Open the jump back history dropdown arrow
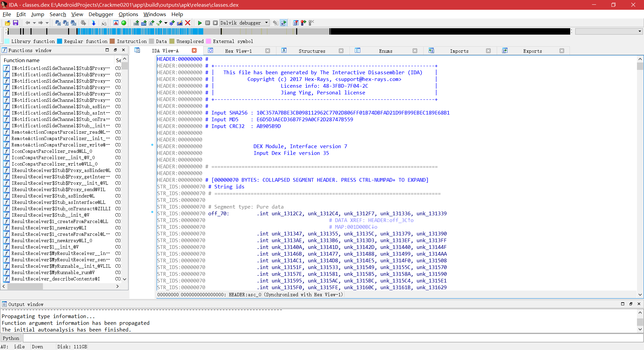Viewport: 644px width, 350px height. 34,23
